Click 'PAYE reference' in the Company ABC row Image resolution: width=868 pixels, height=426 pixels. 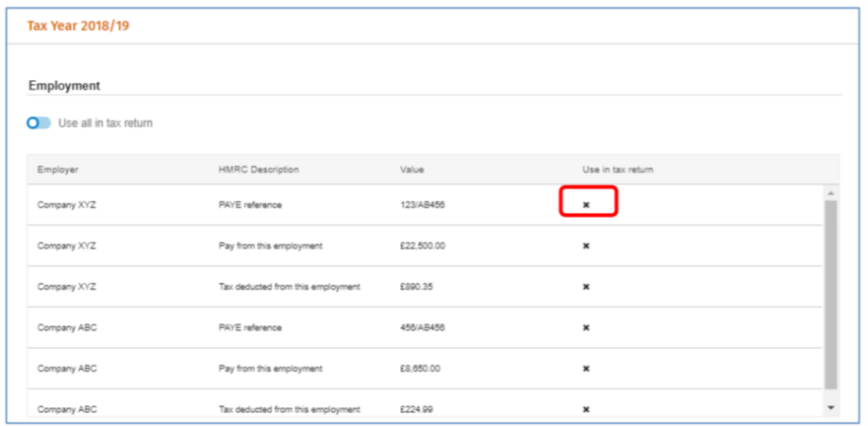point(250,328)
